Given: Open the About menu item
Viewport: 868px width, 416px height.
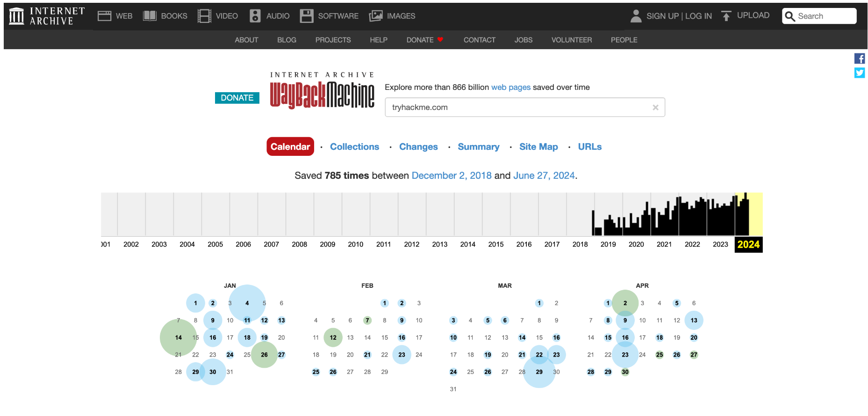Looking at the screenshot, I should [246, 40].
